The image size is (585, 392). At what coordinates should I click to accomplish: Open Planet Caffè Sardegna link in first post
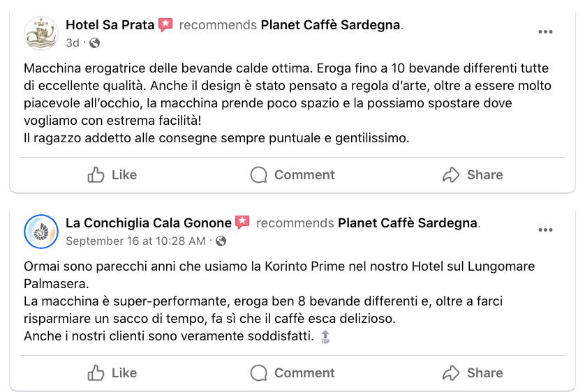click(x=331, y=25)
